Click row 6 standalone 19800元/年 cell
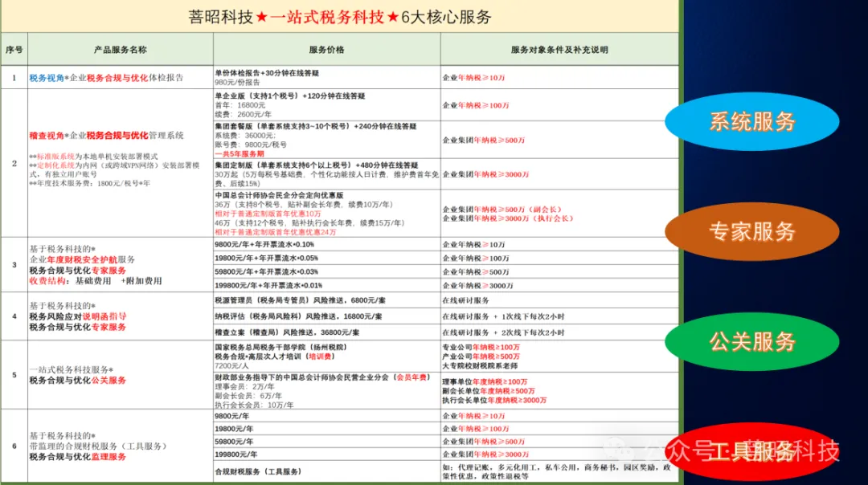The width and height of the screenshot is (868, 485). click(326, 429)
